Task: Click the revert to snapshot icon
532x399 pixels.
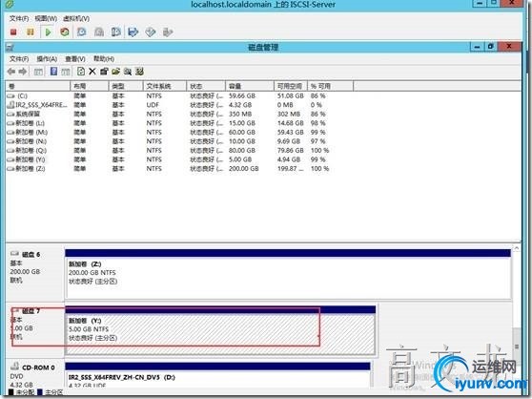Action: [x=99, y=31]
